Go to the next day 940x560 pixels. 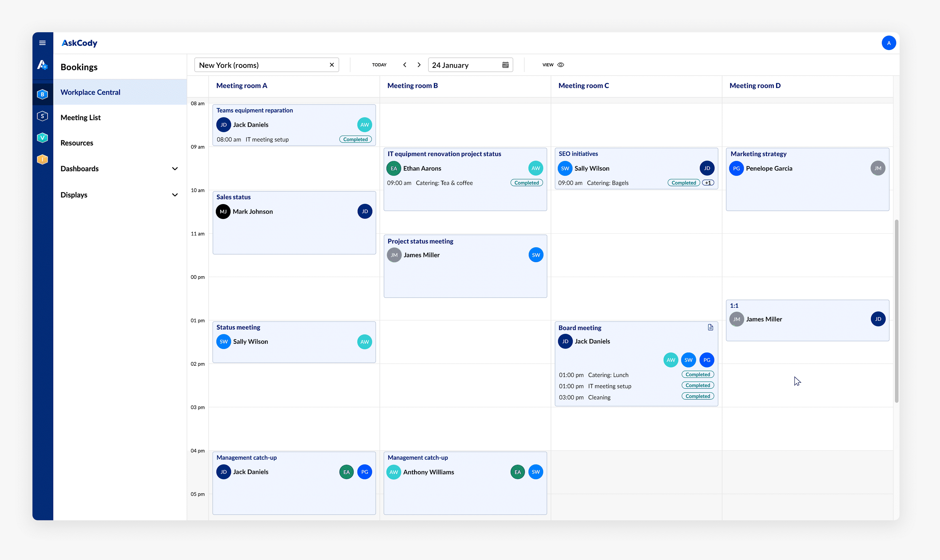coord(419,65)
